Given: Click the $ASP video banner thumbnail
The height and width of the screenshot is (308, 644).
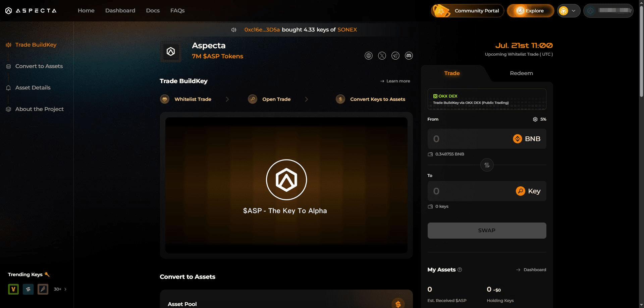Looking at the screenshot, I should 286,185.
